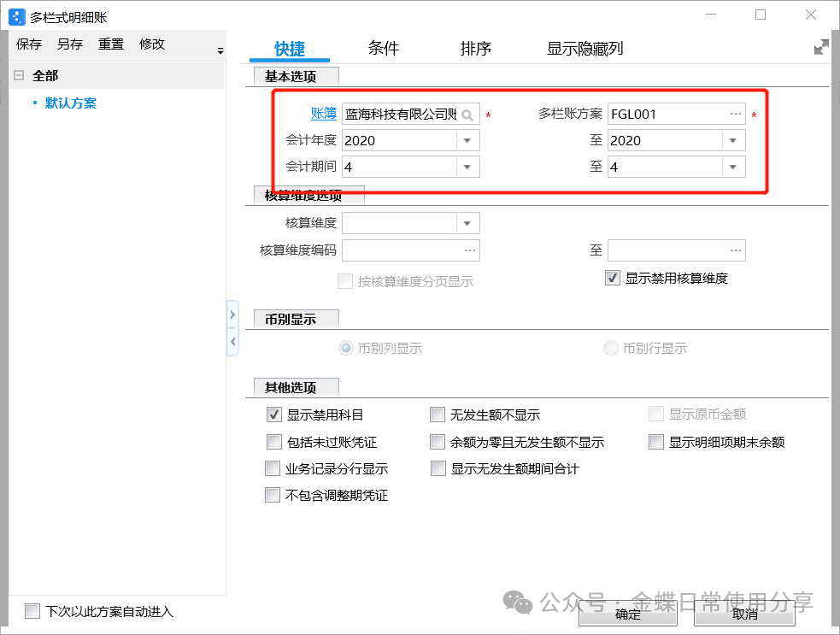Open the 显示隐藏列 tab
Viewport: 840px width, 635px height.
pyautogui.click(x=584, y=49)
